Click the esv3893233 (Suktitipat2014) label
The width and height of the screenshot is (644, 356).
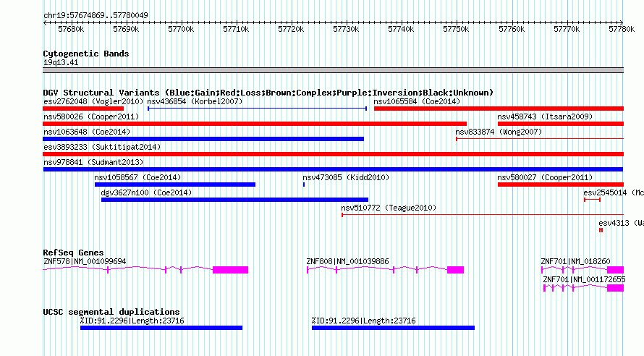102,147
